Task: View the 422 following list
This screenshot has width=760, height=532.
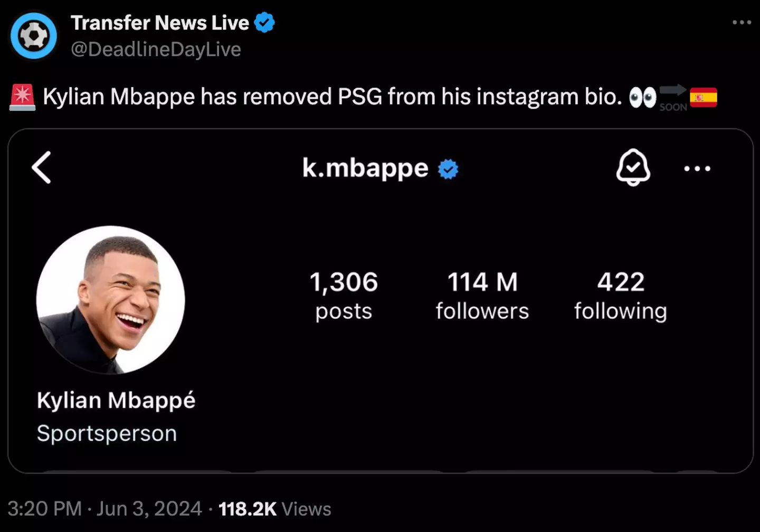Action: 621,296
